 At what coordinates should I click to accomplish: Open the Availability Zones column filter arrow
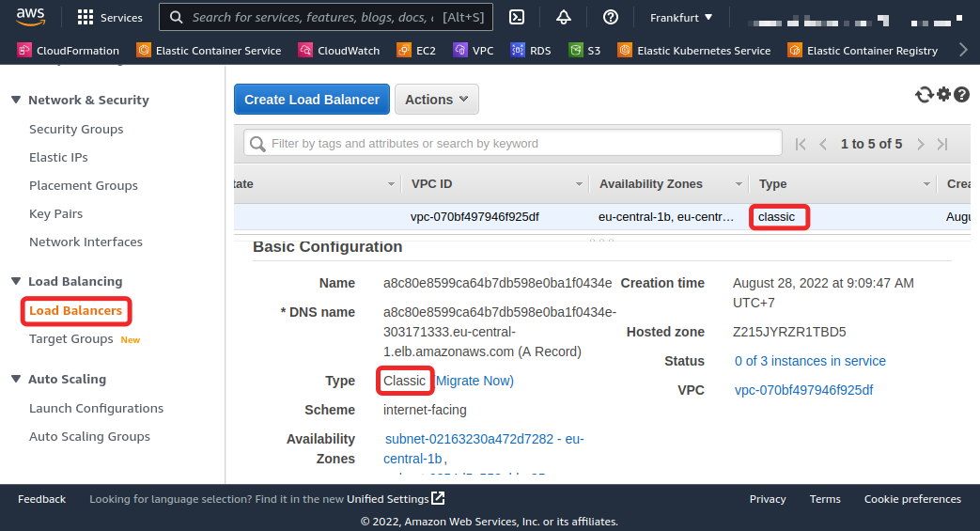(x=739, y=184)
